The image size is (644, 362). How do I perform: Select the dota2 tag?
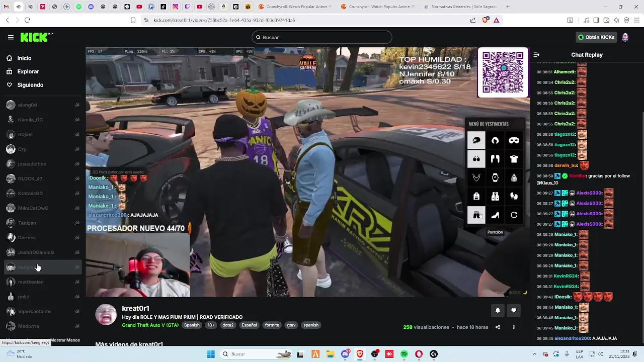[228, 325]
